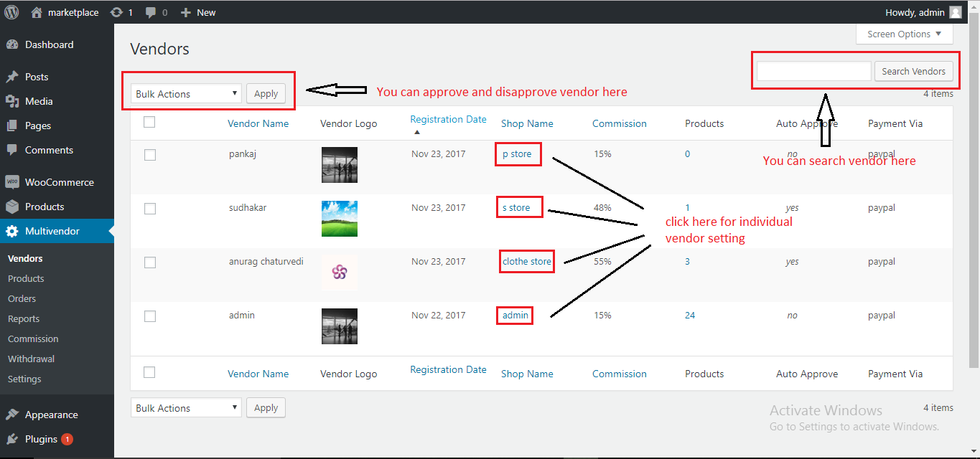Open the Howdy, admin menu
Image resolution: width=980 pixels, height=459 pixels.
pyautogui.click(x=924, y=12)
